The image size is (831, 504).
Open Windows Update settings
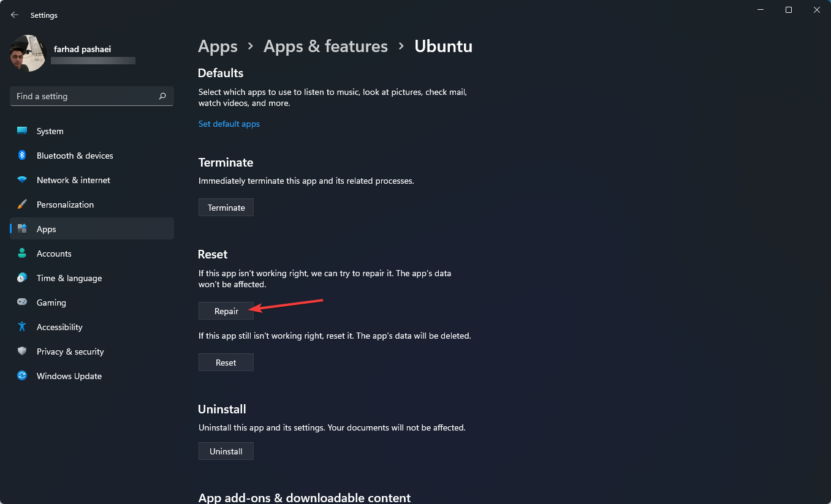click(21, 375)
